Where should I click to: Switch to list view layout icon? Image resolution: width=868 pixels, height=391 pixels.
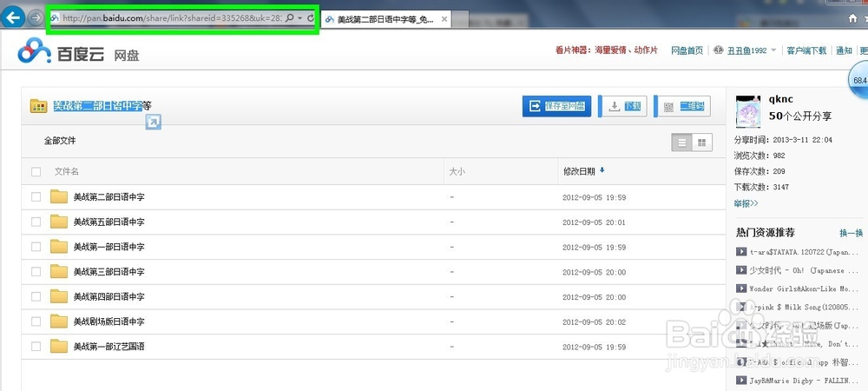(682, 142)
